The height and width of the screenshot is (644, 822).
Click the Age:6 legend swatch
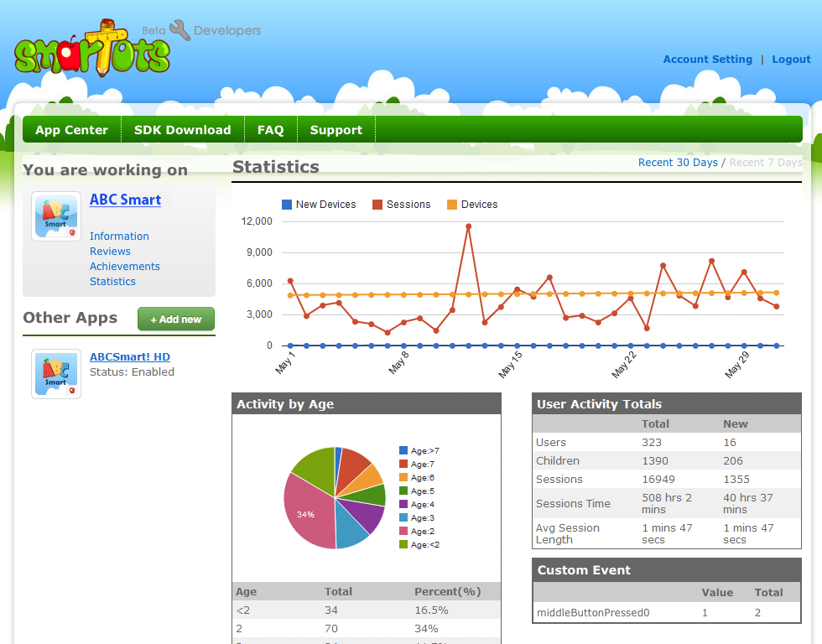[x=403, y=477]
